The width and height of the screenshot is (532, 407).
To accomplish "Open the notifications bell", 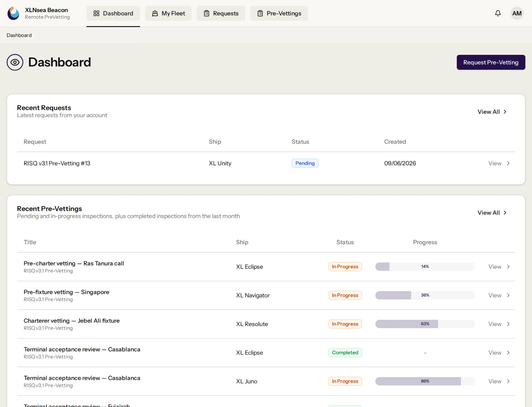I will point(498,13).
